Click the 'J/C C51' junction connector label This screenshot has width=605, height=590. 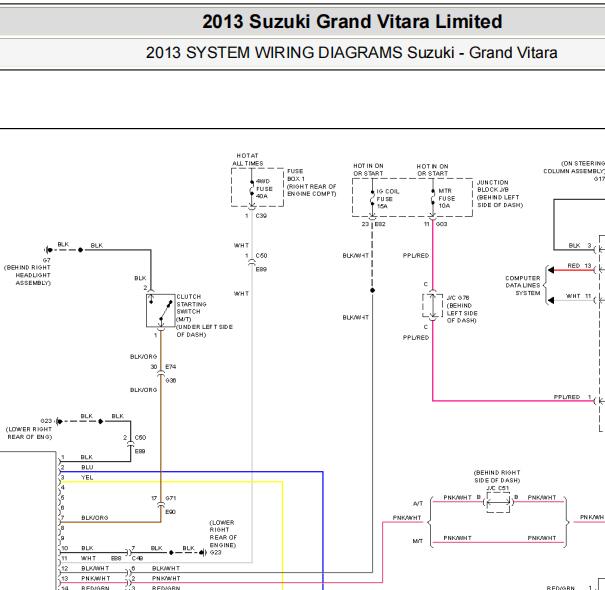pos(497,488)
